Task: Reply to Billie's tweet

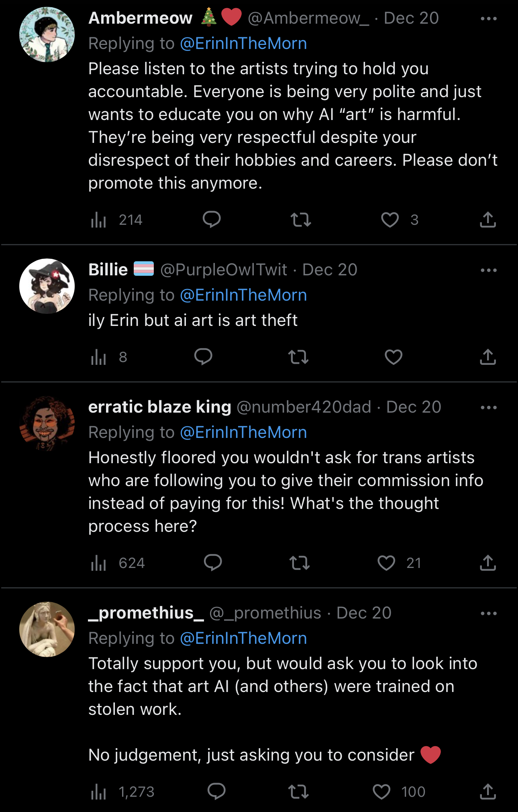Action: tap(203, 357)
